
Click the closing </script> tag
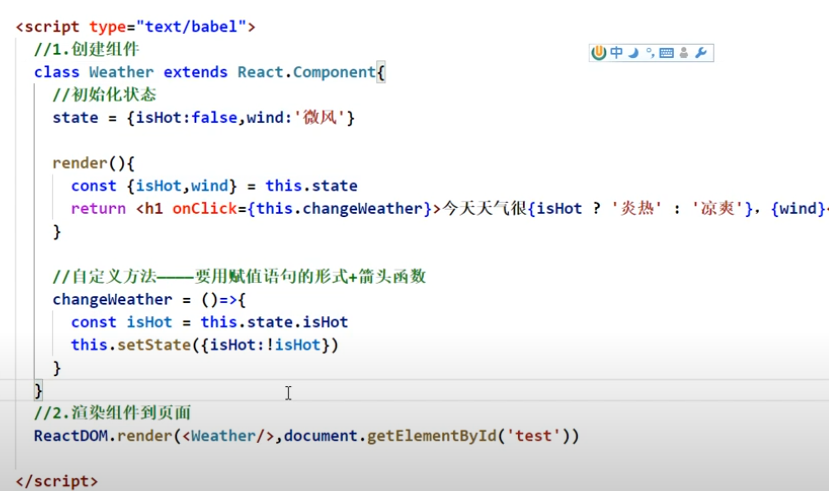click(x=57, y=481)
